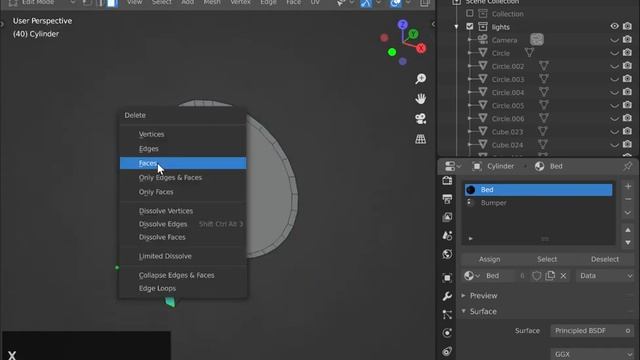
Task: Expand the material slot list filter triangle
Action: click(471, 238)
